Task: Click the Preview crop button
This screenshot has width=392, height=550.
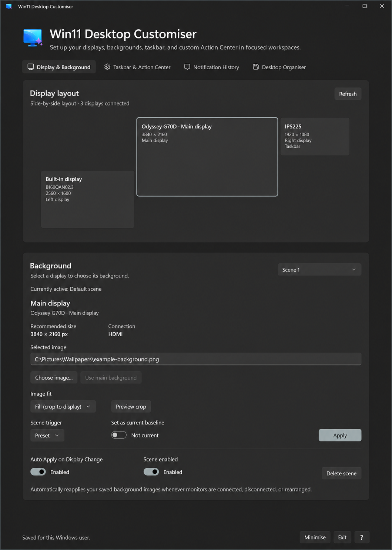Action: tap(131, 407)
